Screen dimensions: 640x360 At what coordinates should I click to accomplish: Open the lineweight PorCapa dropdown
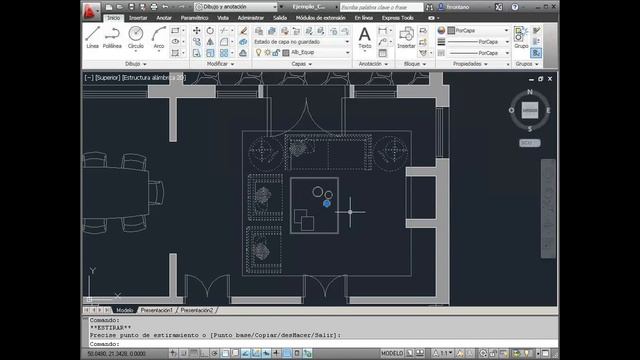(x=478, y=42)
